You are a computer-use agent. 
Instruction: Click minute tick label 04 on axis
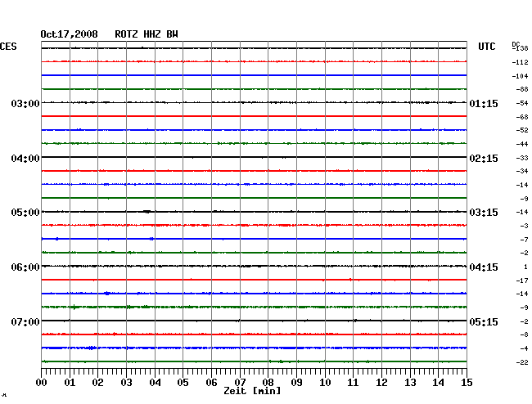[155, 382]
